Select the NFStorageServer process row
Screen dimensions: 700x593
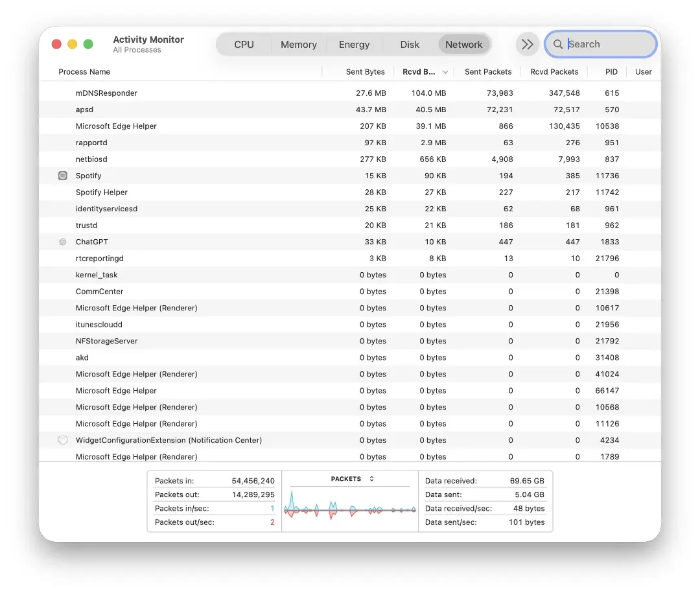(350, 341)
